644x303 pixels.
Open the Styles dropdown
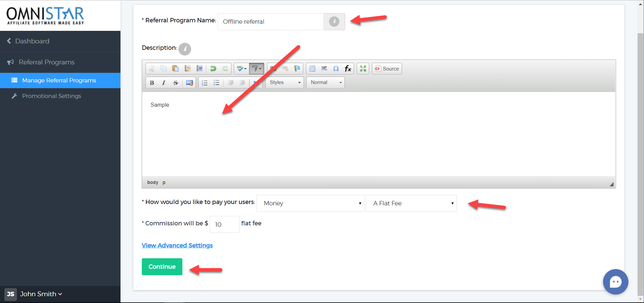tap(285, 82)
